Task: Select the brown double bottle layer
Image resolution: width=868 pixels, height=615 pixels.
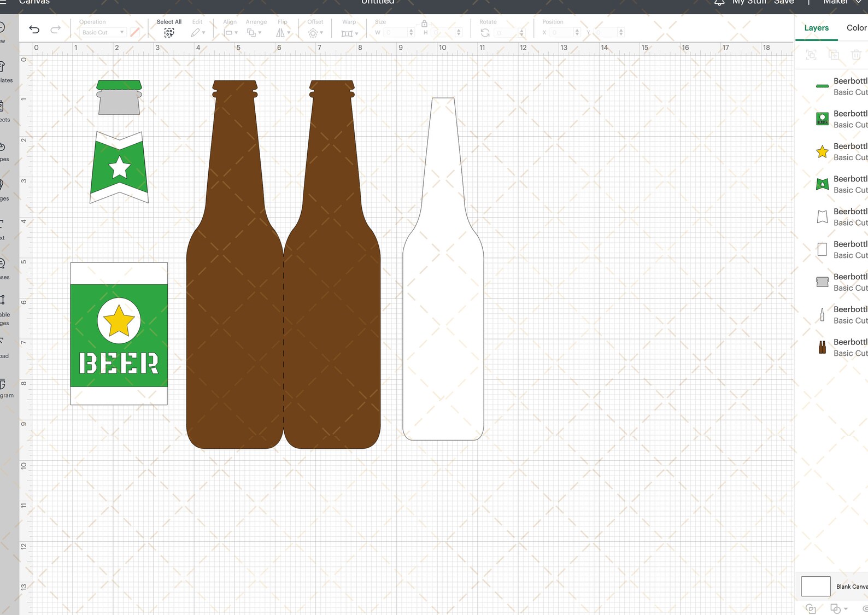Action: [832, 348]
